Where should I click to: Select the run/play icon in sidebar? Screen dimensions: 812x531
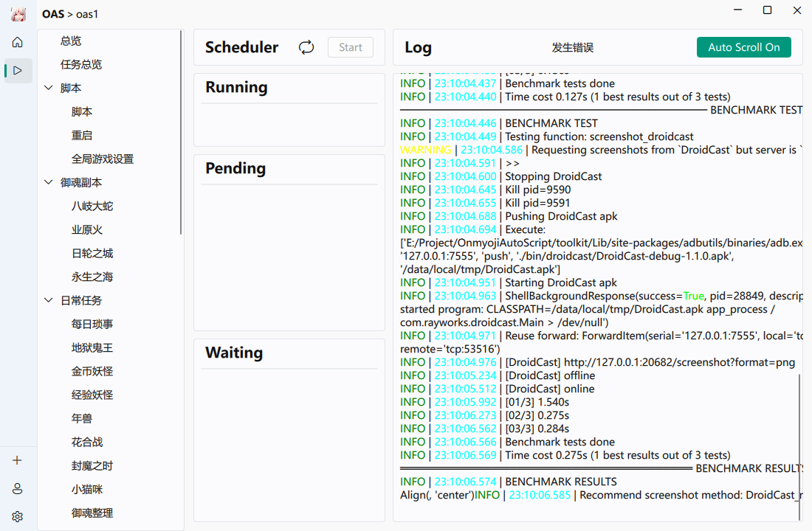18,71
